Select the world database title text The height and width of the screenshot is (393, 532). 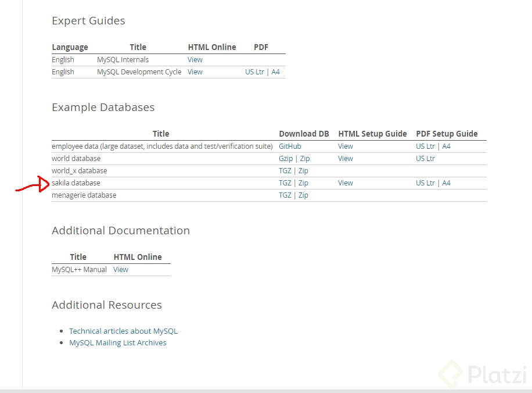click(x=76, y=159)
